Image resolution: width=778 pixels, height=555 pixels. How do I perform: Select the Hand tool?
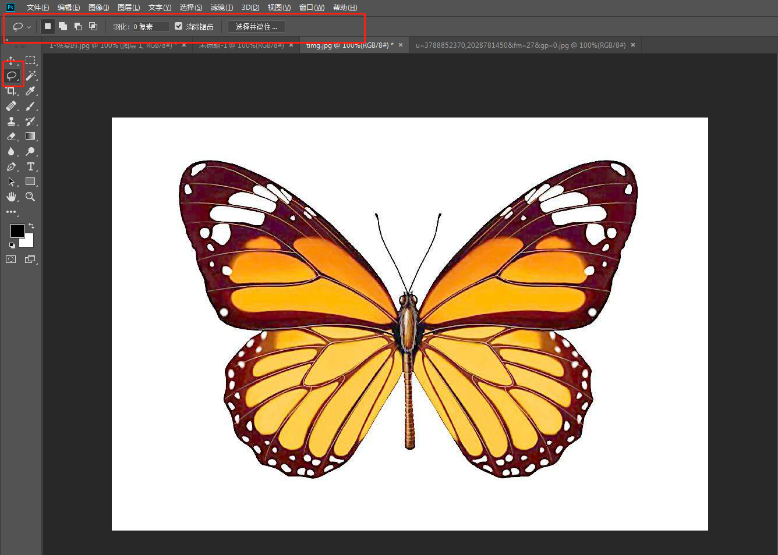click(12, 197)
